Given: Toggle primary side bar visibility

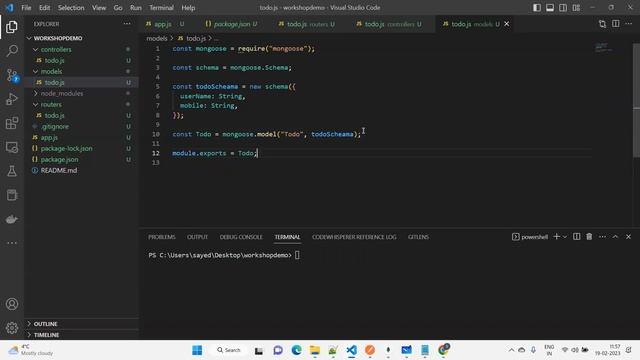Looking at the screenshot, I should point(537,7).
